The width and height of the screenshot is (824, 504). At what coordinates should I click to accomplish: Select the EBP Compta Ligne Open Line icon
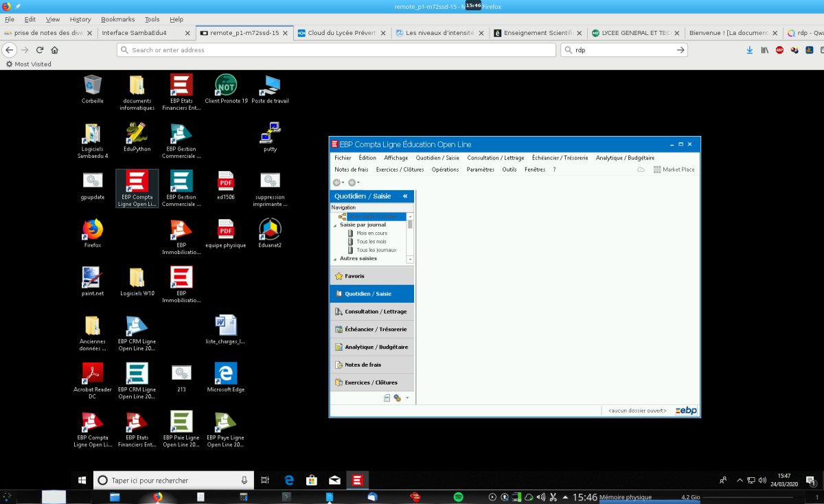pos(137,189)
